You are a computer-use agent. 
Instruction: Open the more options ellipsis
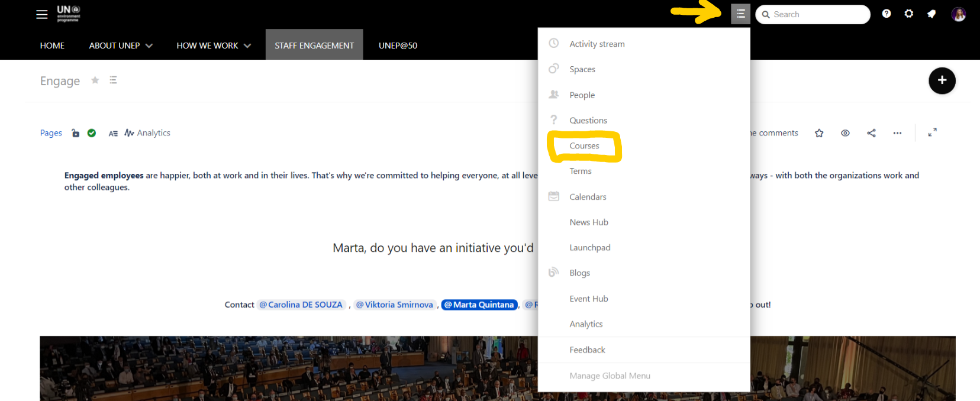click(897, 133)
